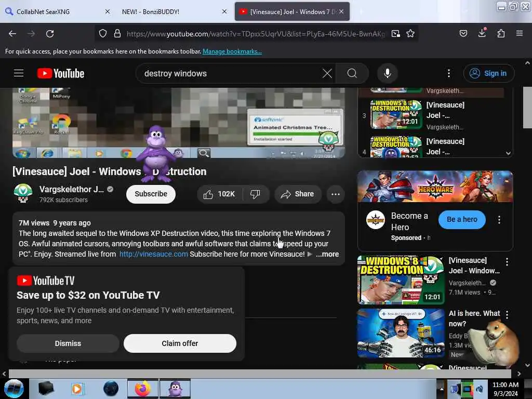Play playlist item 4 Windows 10 Destruction thumbnail
Image resolution: width=532 pixels, height=399 pixels.
click(x=396, y=147)
